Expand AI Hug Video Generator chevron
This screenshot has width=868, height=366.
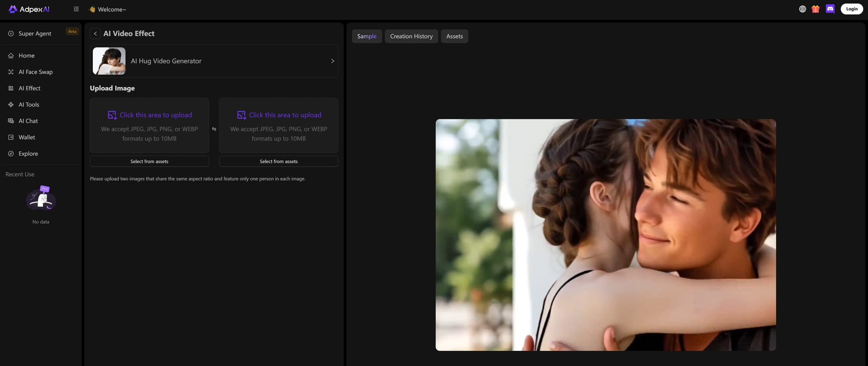click(x=332, y=61)
